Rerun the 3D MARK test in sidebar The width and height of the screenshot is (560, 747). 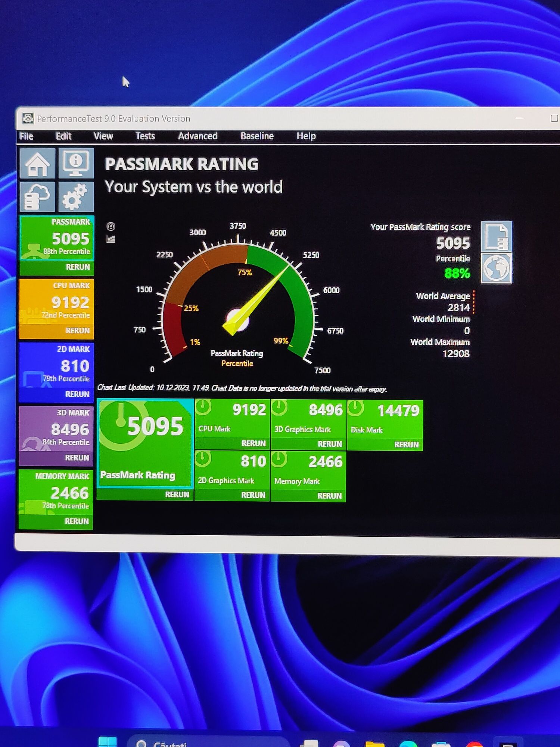pyautogui.click(x=77, y=458)
